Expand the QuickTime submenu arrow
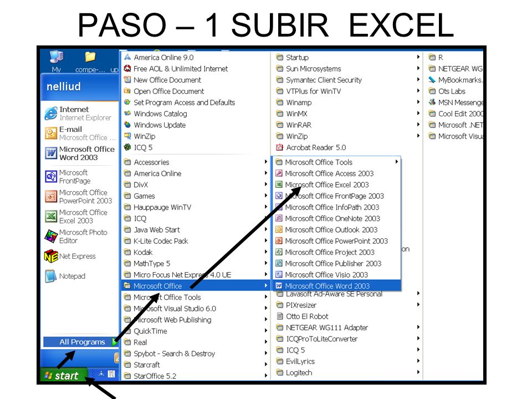 266,330
